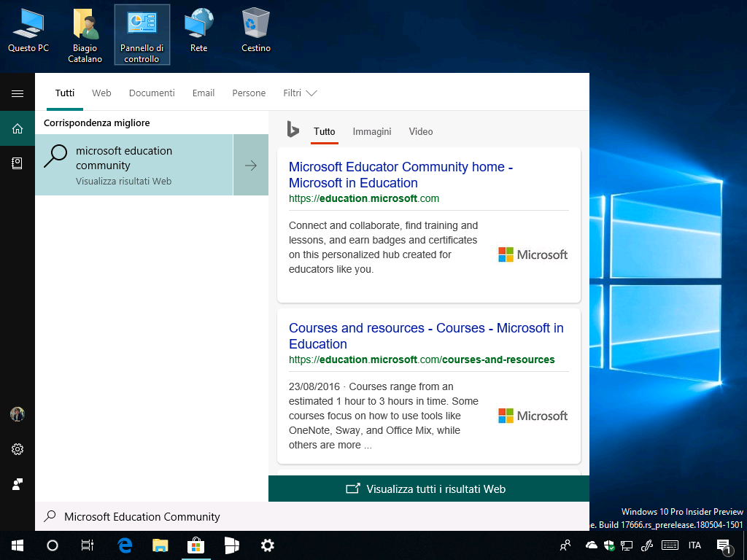Open Settings gear on the taskbar

267,545
